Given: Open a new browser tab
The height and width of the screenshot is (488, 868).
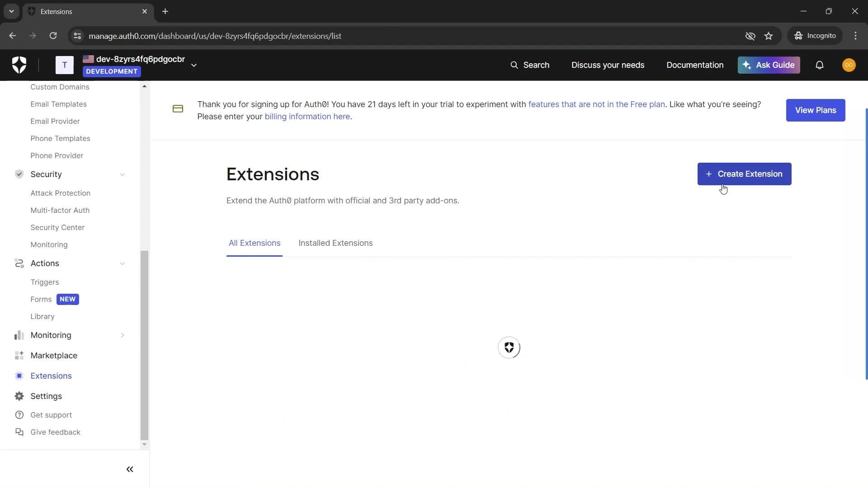Looking at the screenshot, I should coord(165,11).
